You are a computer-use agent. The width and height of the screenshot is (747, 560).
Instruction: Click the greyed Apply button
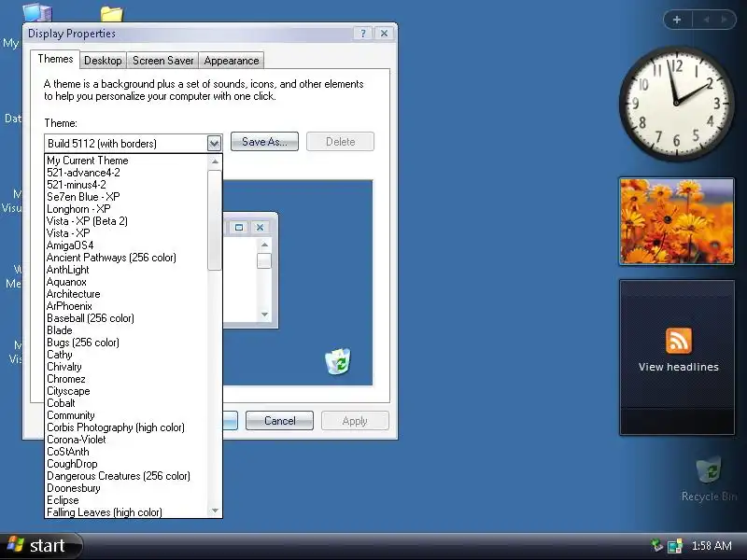(x=355, y=421)
